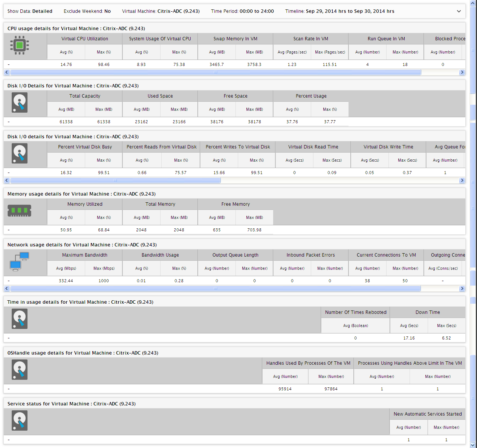Click the network computers icon
477x448 pixels.
(x=20, y=261)
